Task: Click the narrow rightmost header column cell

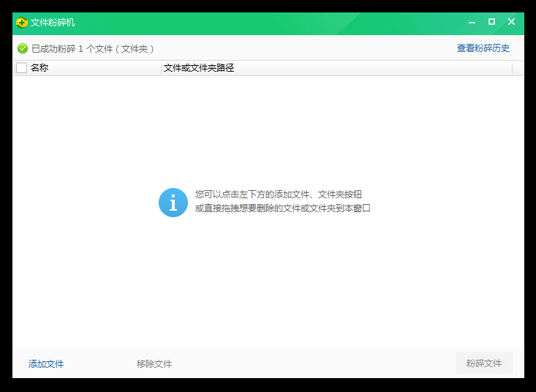Action: pyautogui.click(x=518, y=68)
